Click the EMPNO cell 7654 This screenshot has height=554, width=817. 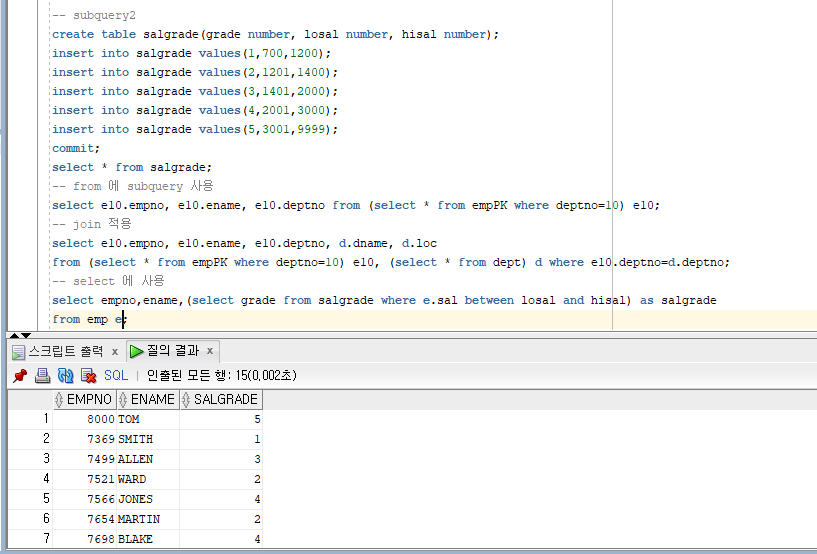pyautogui.click(x=85, y=519)
